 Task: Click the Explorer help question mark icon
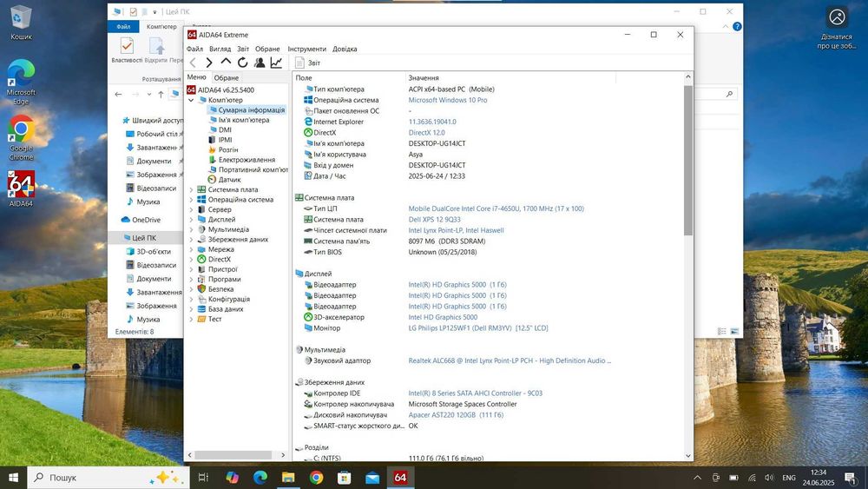coord(737,27)
